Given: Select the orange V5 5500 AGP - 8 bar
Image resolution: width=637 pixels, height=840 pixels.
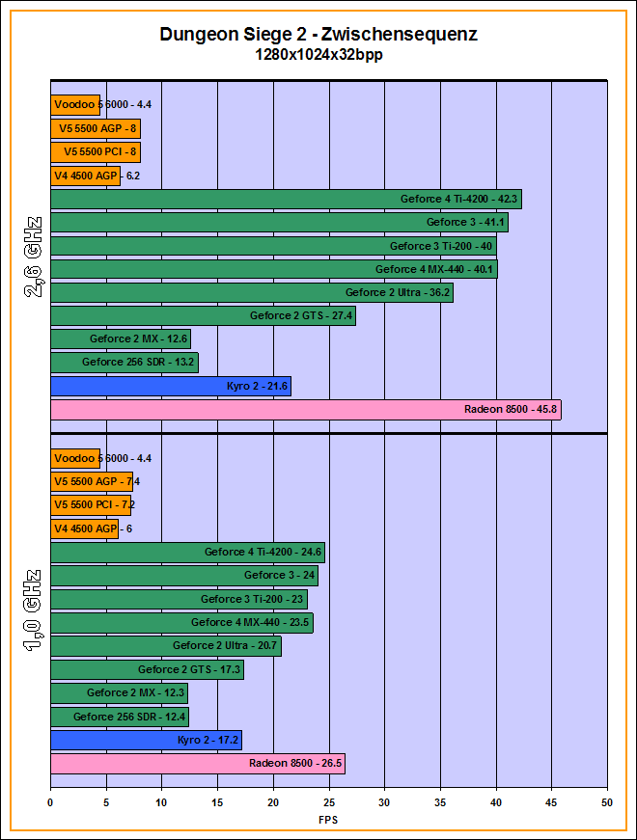Looking at the screenshot, I should tap(95, 128).
